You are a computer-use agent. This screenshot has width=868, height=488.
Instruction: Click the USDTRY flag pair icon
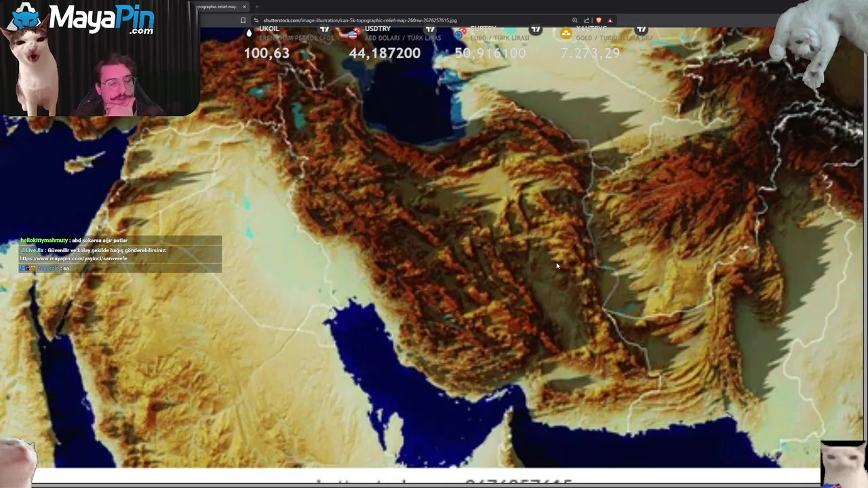[353, 32]
